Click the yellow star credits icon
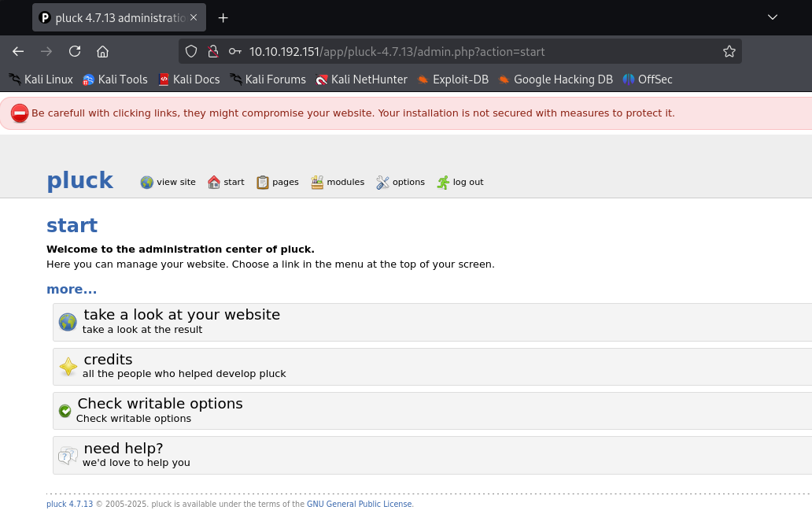The image size is (812, 525). 68,367
